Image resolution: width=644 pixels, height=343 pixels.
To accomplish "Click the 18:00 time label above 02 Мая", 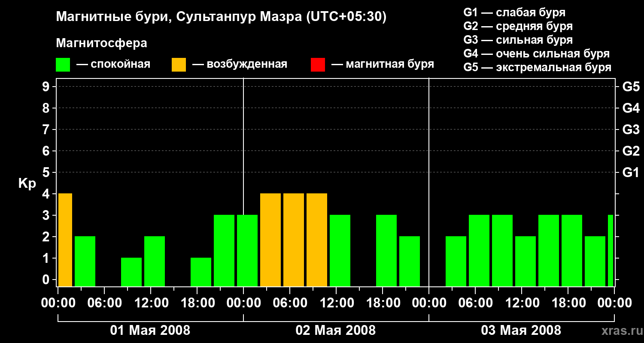I will 383,303.
